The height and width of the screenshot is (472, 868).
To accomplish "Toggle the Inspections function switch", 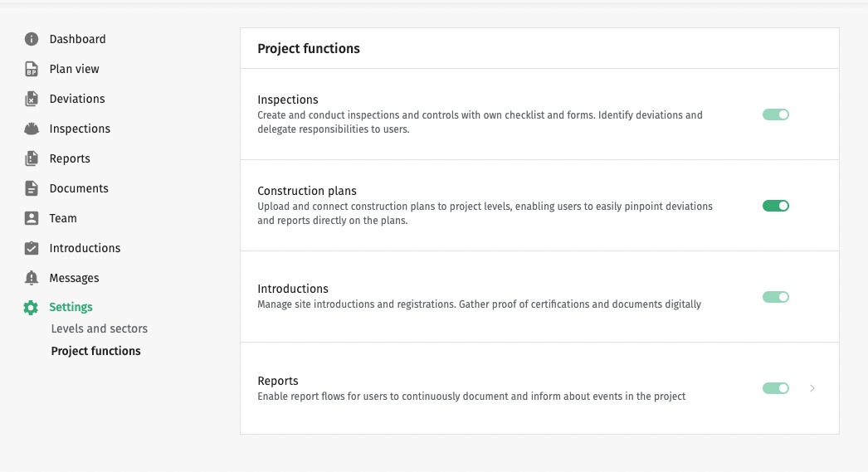I will (776, 114).
